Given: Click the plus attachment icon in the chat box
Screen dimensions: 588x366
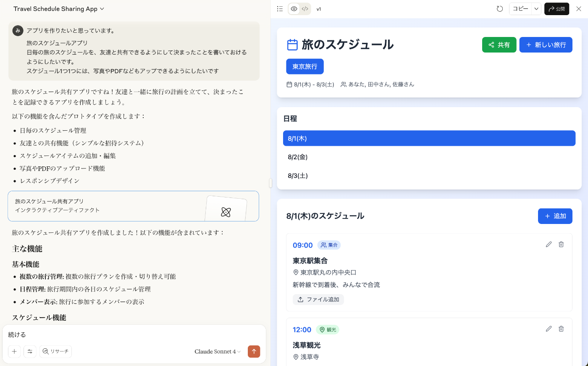Looking at the screenshot, I should tap(14, 351).
